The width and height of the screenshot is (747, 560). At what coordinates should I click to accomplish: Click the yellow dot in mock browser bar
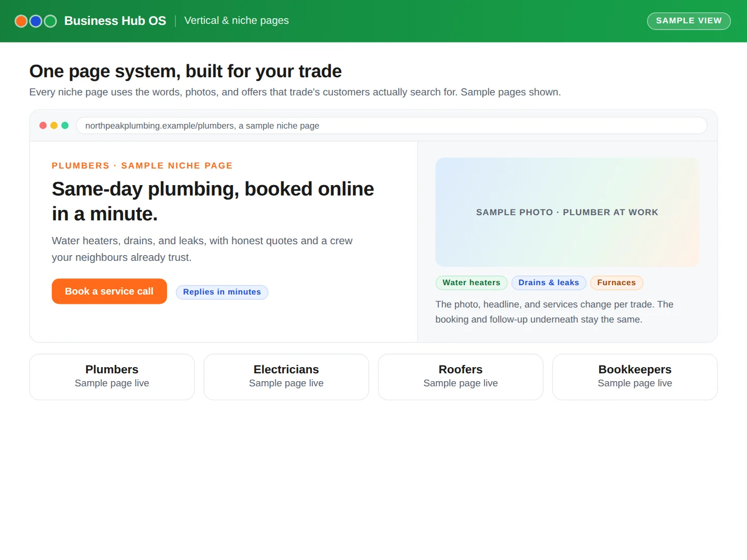click(54, 125)
